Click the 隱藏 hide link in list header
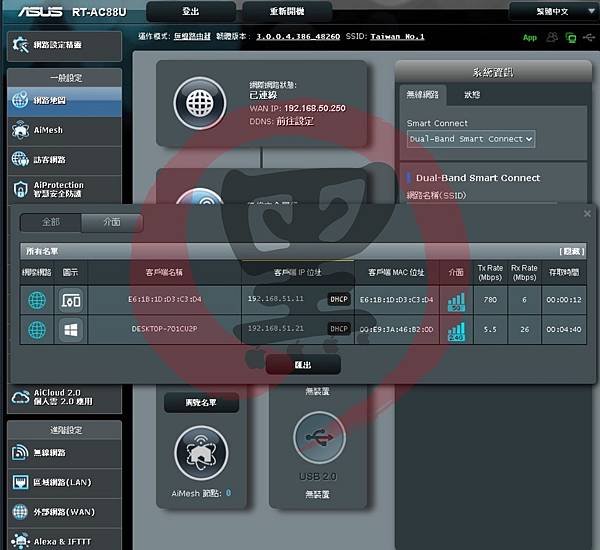 [572, 251]
